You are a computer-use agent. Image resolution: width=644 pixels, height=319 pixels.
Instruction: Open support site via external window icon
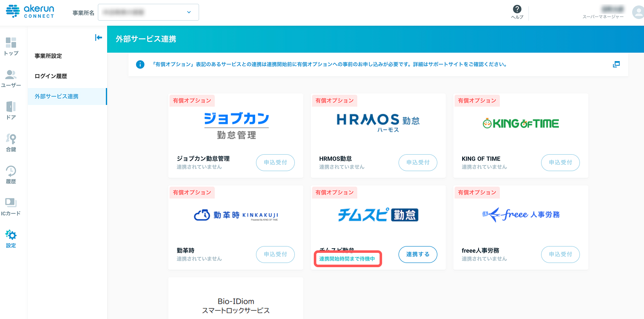pyautogui.click(x=616, y=64)
